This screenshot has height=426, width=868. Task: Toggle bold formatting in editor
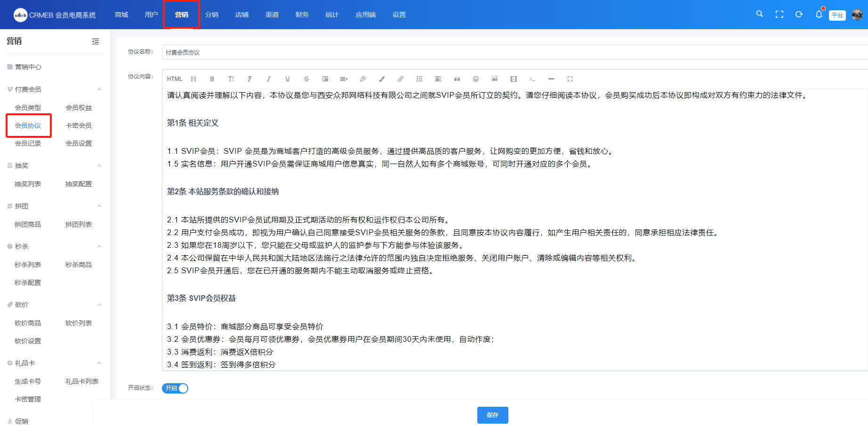coord(212,79)
